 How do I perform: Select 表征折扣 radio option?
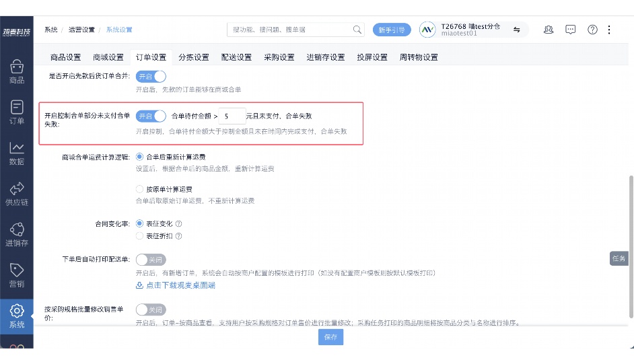click(x=140, y=236)
